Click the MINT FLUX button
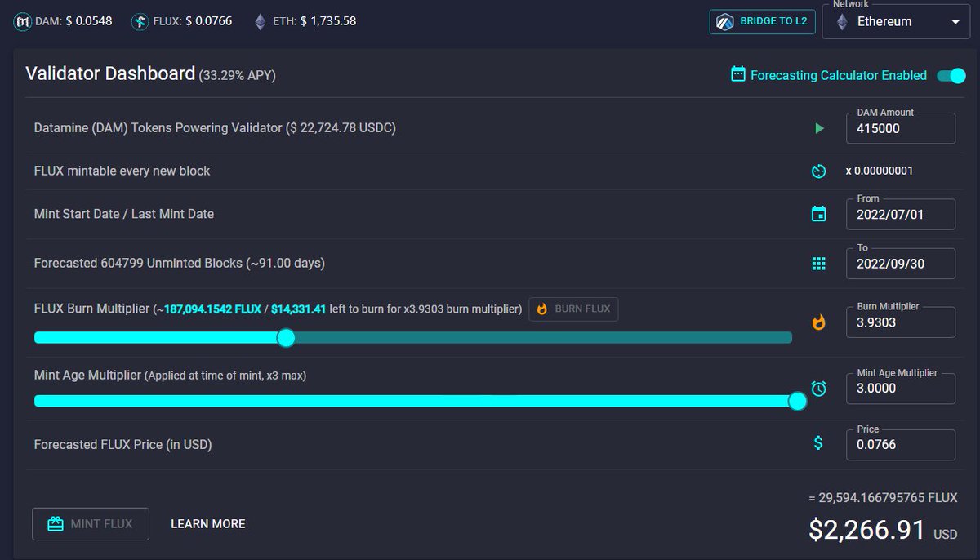Viewport: 980px width, 560px height. pos(91,524)
